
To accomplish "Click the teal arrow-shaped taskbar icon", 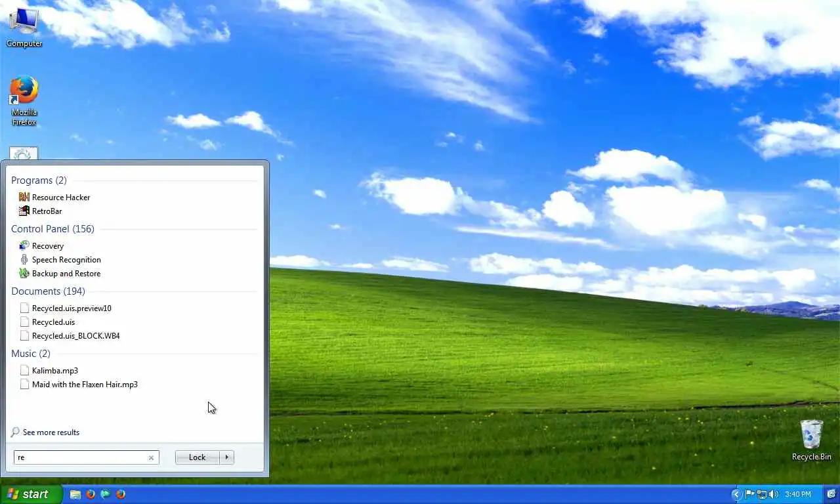I will point(105,494).
